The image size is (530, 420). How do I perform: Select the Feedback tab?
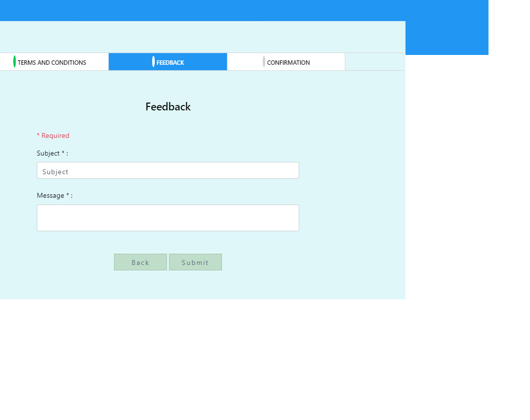click(x=170, y=62)
